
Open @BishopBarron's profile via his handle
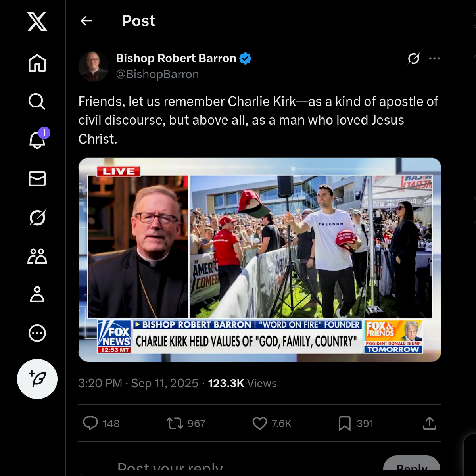[x=157, y=74]
